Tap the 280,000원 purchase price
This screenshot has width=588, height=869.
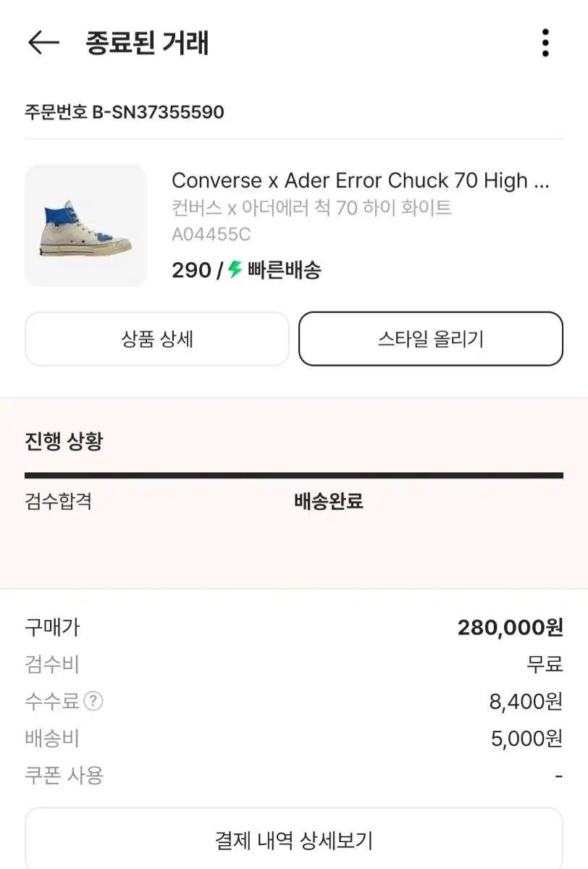[510, 627]
